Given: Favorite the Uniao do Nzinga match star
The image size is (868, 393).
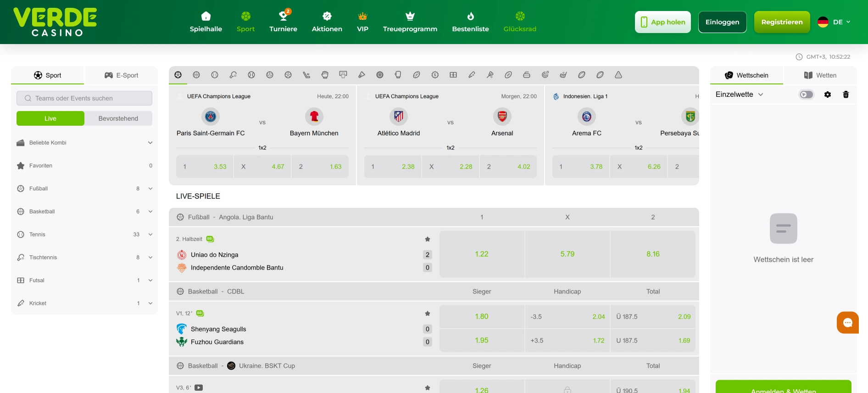Looking at the screenshot, I should point(428,239).
